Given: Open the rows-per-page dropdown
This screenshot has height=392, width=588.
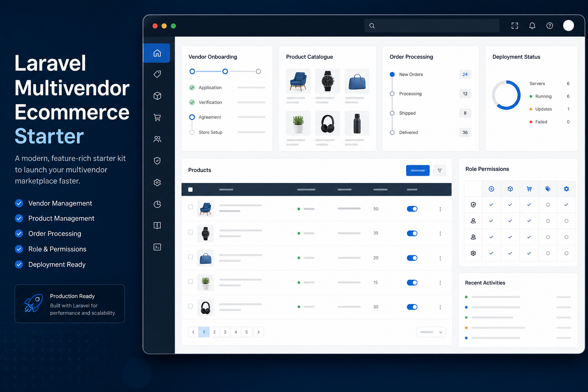Looking at the screenshot, I should coord(431,332).
